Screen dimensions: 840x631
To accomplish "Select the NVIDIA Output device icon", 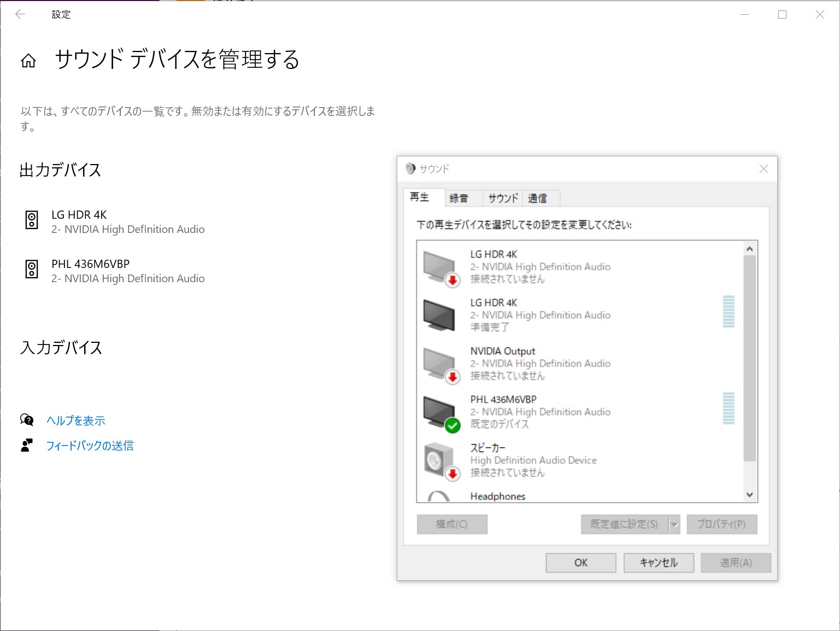I will coord(438,363).
